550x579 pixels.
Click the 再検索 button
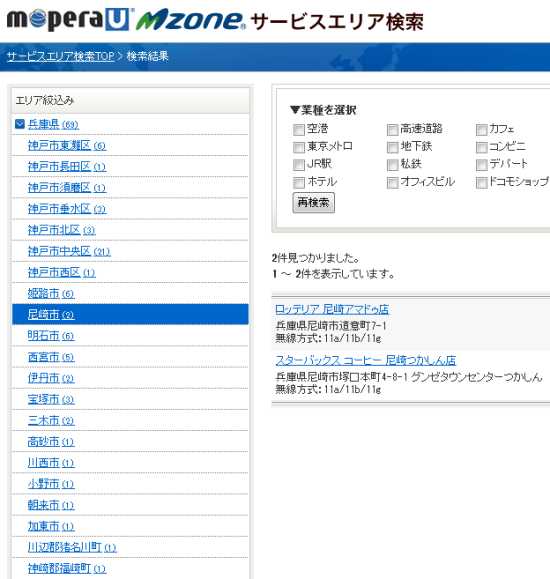tap(314, 203)
